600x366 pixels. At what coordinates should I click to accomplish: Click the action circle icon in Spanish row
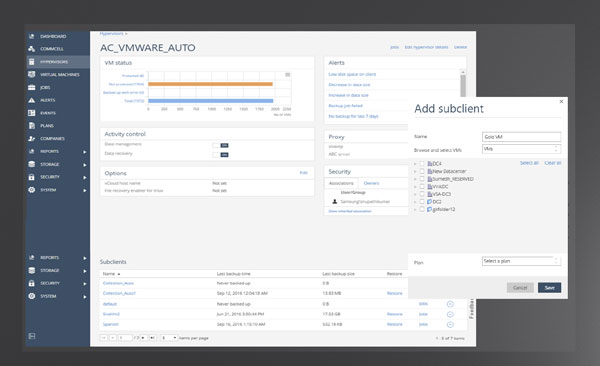tap(450, 325)
